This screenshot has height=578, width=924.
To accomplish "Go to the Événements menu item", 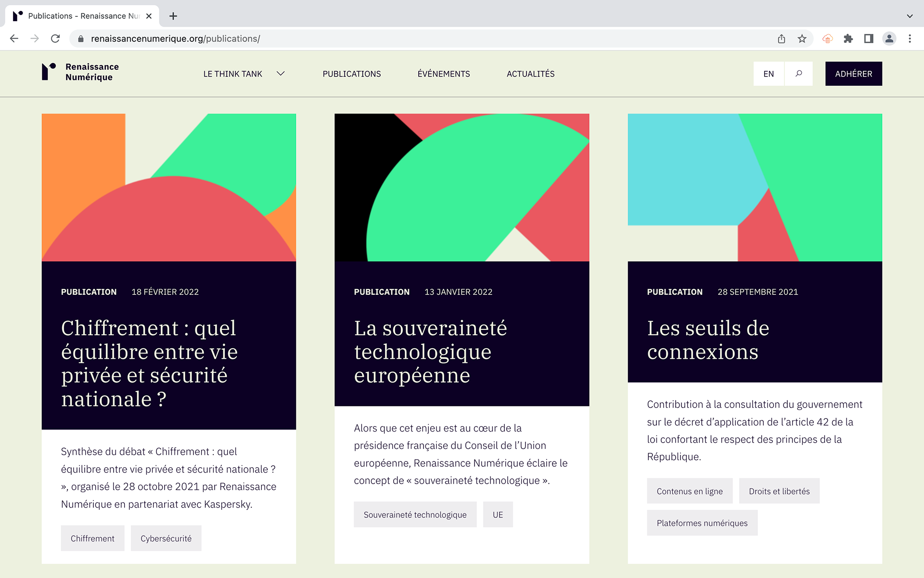I will (444, 74).
